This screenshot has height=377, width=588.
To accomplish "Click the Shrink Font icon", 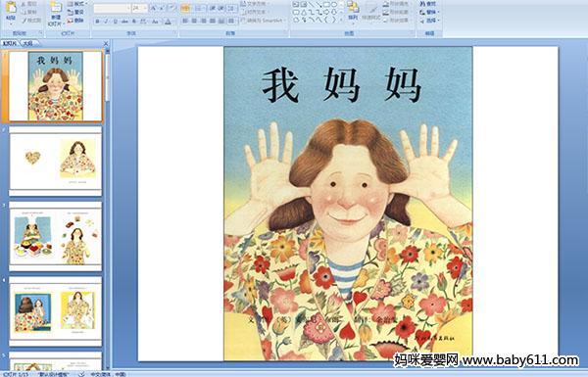I will click(x=163, y=8).
